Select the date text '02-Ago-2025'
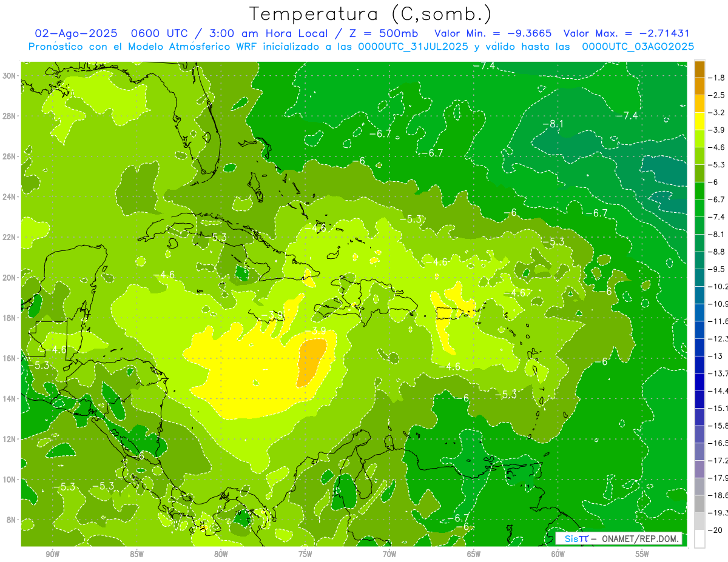This screenshot has height=562, width=728. (75, 33)
